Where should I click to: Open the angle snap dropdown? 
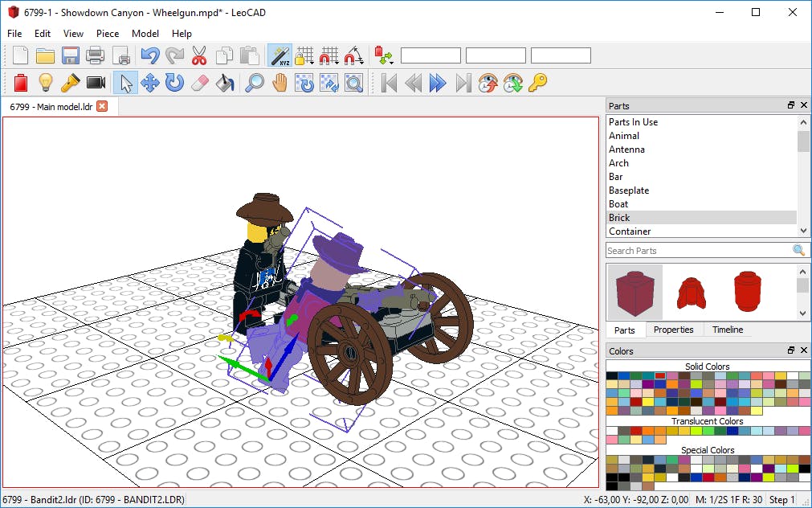tap(354, 55)
